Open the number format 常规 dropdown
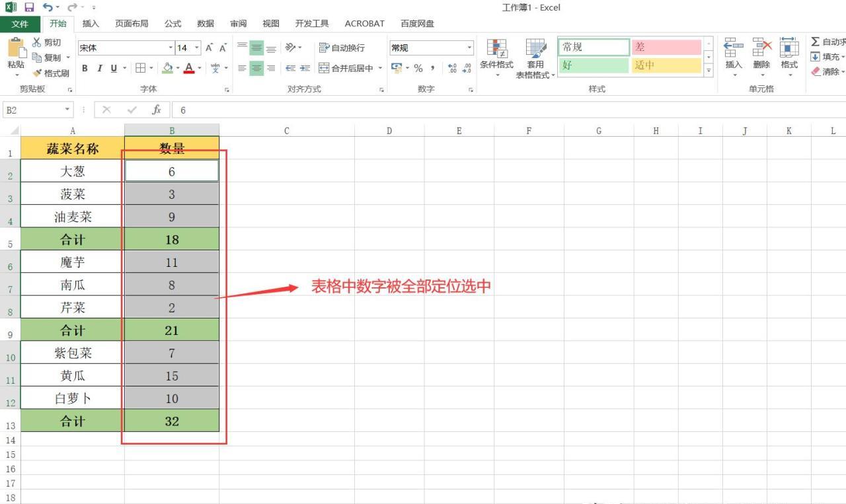This screenshot has height=504, width=846. pyautogui.click(x=470, y=48)
